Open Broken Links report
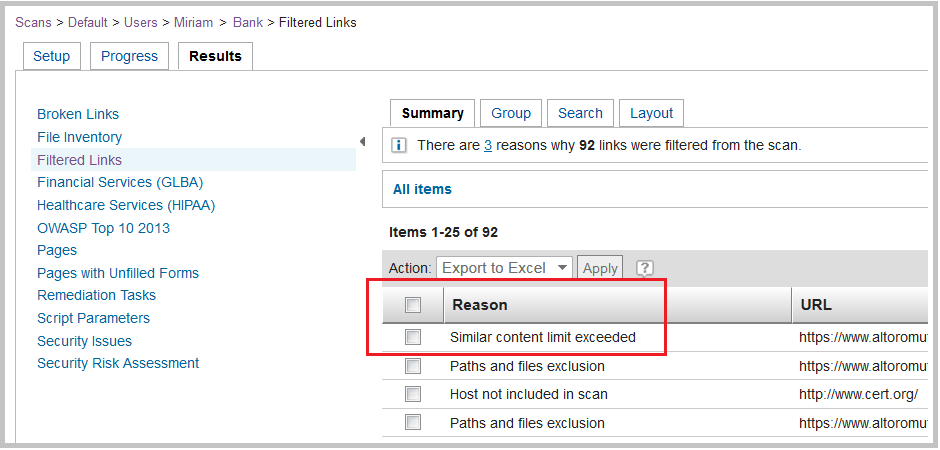This screenshot has width=940, height=450. pos(78,114)
